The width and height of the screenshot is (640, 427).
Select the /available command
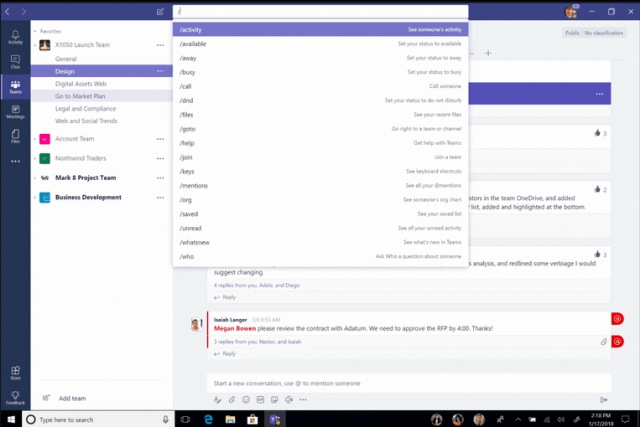click(x=320, y=44)
